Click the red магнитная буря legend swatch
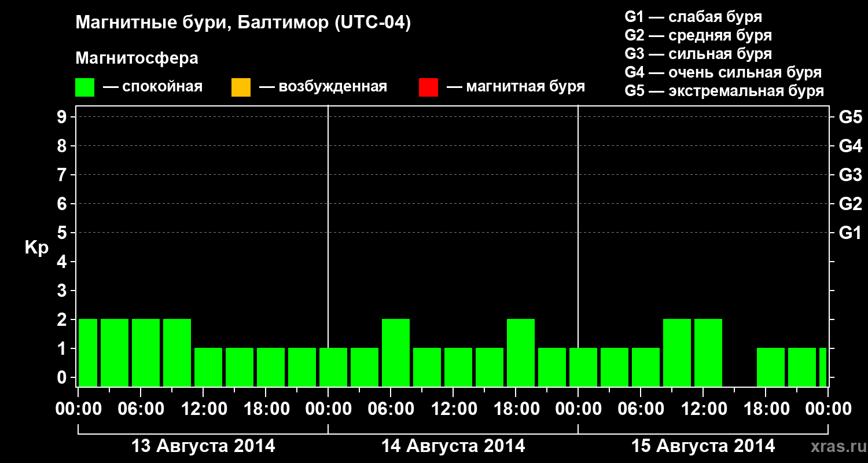 tap(428, 87)
